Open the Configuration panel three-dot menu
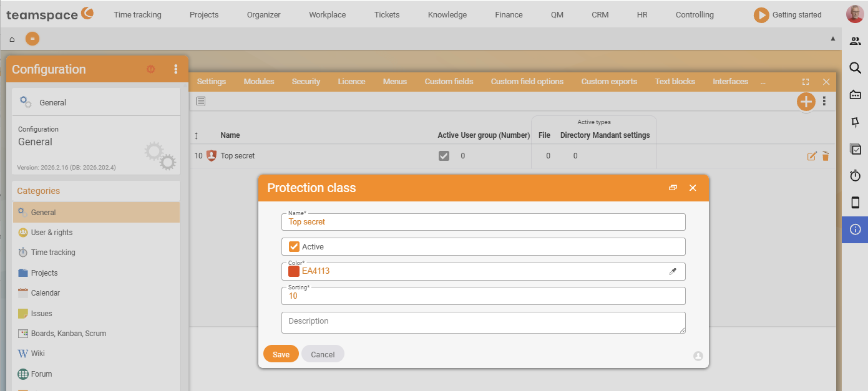This screenshot has height=391, width=868. point(176,69)
